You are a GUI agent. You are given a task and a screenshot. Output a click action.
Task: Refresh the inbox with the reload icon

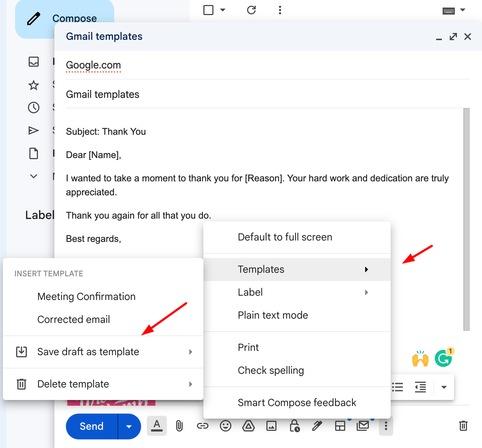point(251,10)
